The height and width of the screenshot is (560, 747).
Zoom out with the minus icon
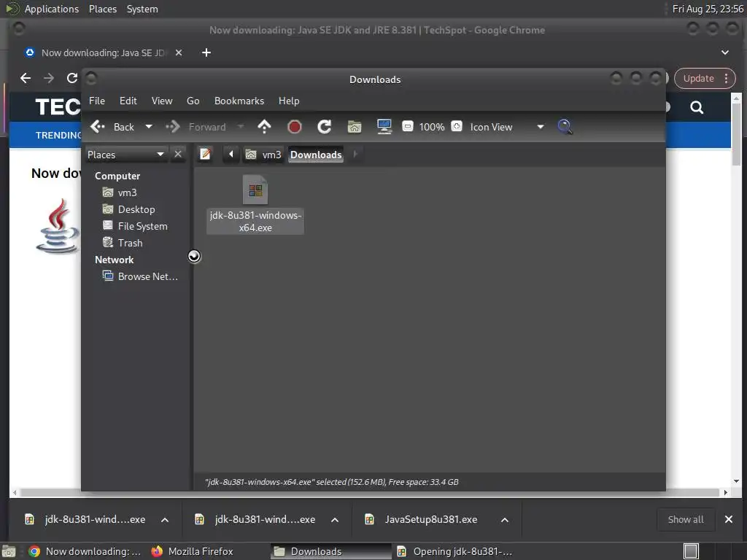tap(408, 126)
